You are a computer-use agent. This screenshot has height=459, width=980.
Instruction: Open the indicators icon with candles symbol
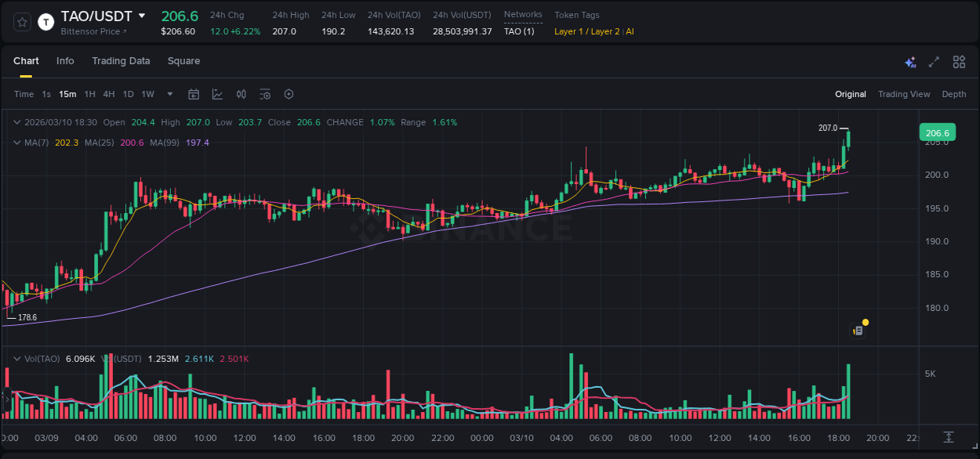[x=241, y=94]
